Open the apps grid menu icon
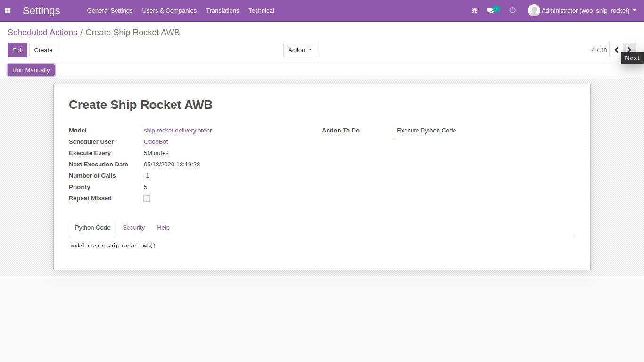This screenshot has height=362, width=644. click(8, 10)
